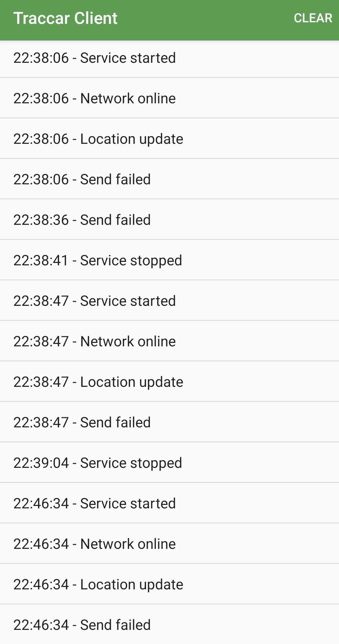Click the 22:46:34 Network online log
This screenshot has width=339, height=644.
click(94, 544)
